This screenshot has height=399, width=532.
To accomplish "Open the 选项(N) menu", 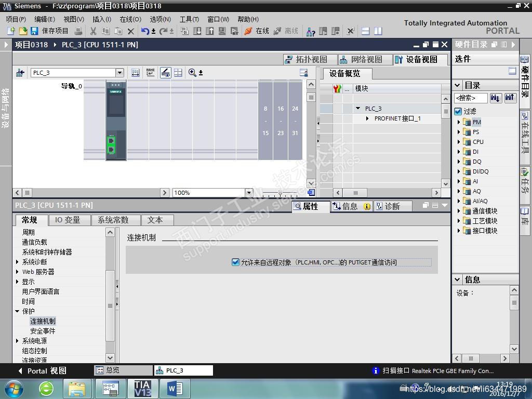I will point(160,19).
